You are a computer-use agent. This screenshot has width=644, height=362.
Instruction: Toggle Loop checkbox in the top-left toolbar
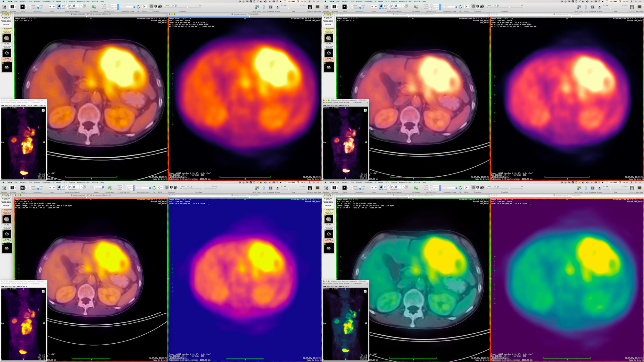pyautogui.click(x=282, y=5)
